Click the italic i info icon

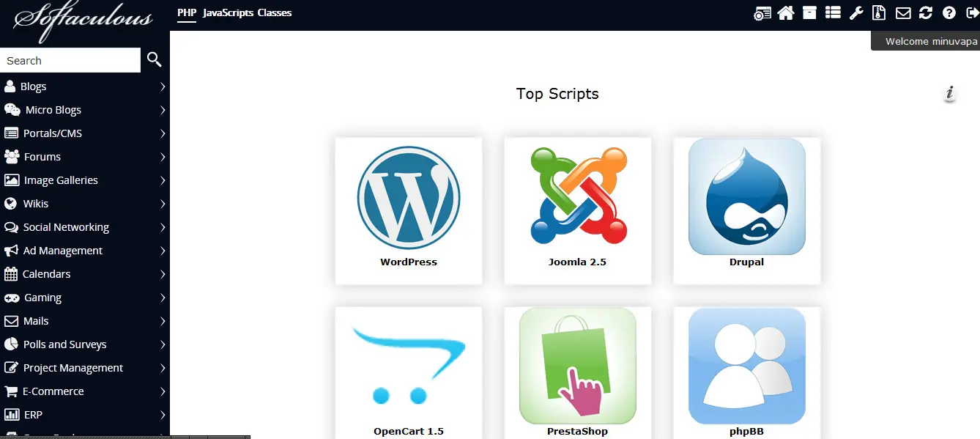(x=950, y=93)
